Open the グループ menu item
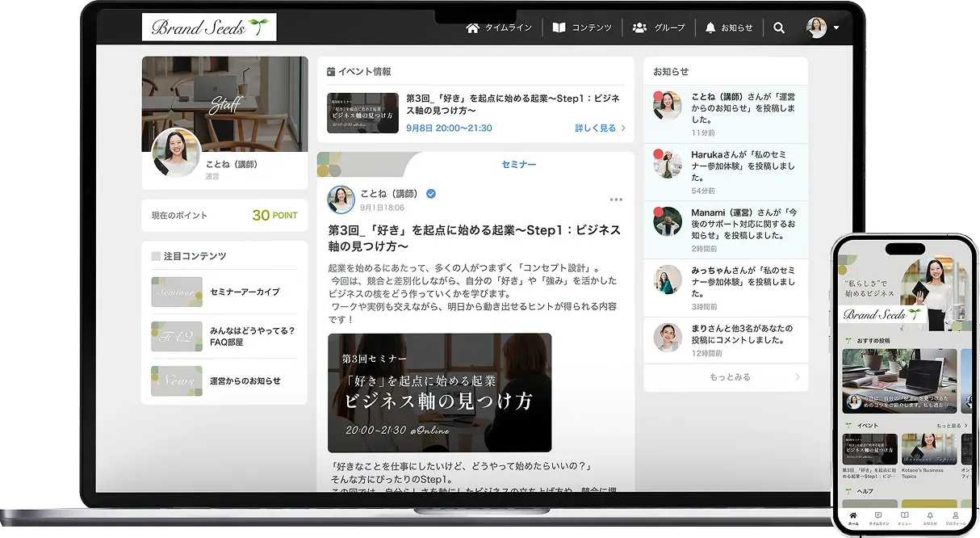This screenshot has height=538, width=980. coord(659,27)
